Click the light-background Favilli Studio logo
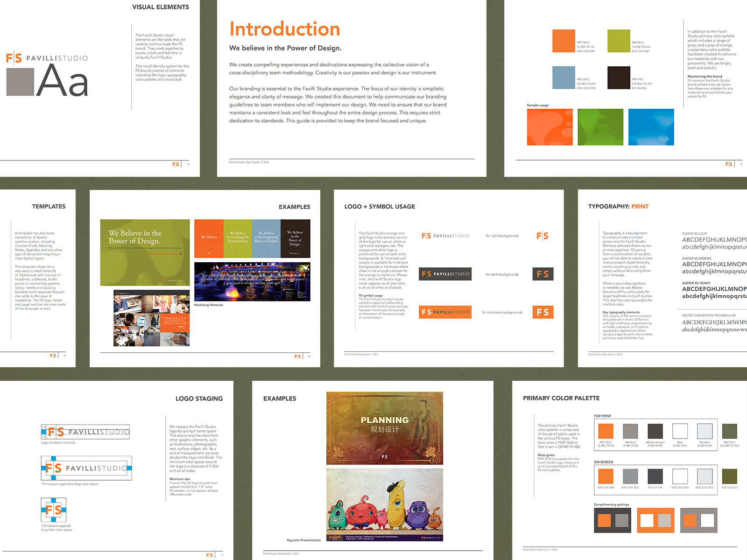This screenshot has width=747, height=560. (445, 236)
